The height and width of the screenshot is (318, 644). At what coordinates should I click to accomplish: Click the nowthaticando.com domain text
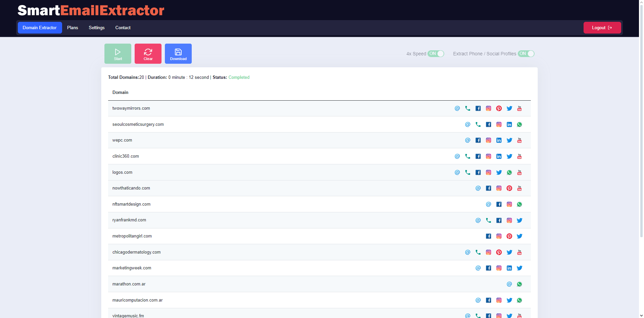131,188
